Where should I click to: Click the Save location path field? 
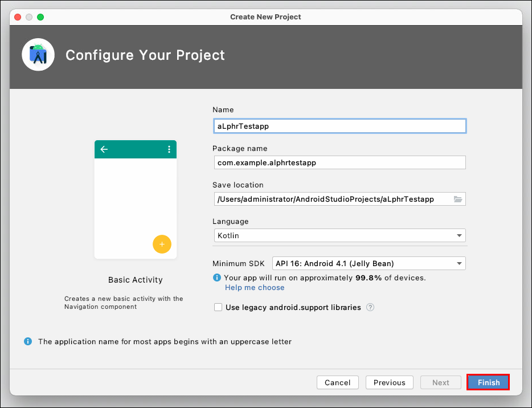click(x=336, y=198)
